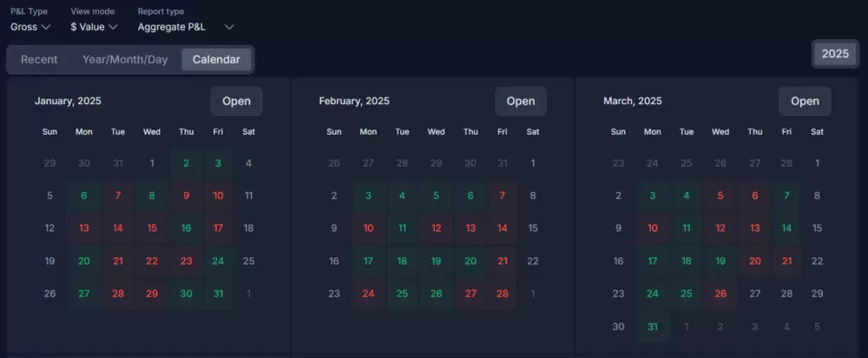
Task: Open the January 2025 calendar
Action: point(236,101)
